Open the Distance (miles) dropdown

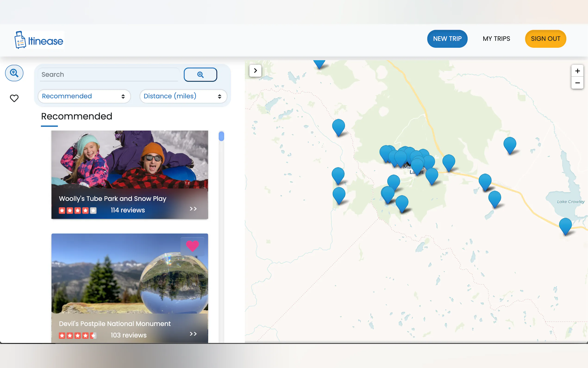[x=183, y=96]
